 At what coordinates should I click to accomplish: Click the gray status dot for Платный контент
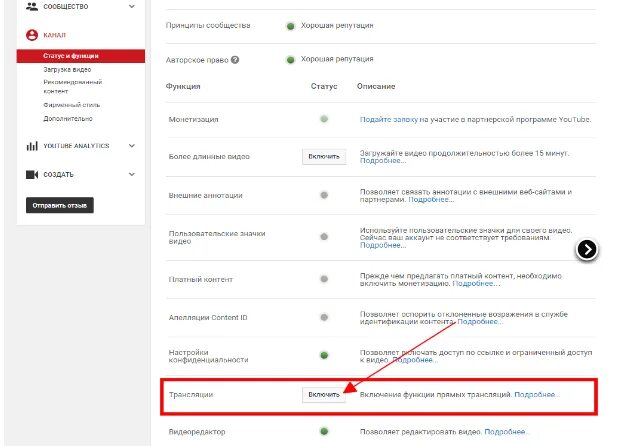[x=324, y=279]
